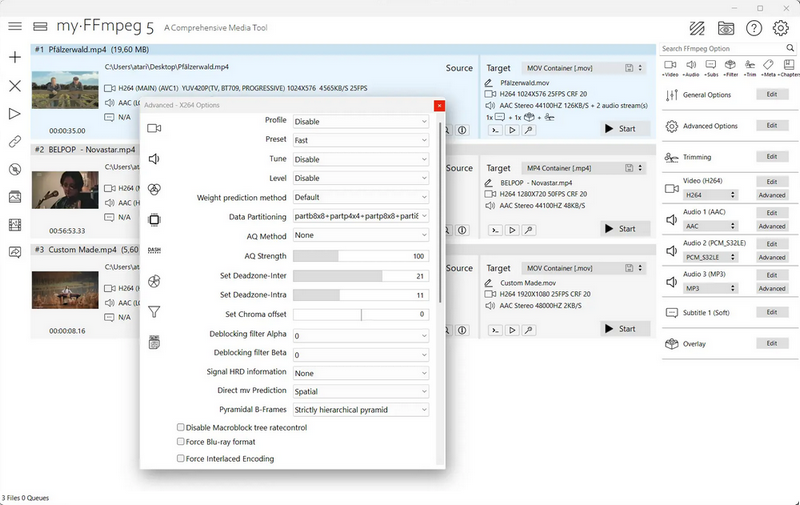800x505 pixels.
Task: Open the Level dropdown
Action: pyautogui.click(x=361, y=178)
